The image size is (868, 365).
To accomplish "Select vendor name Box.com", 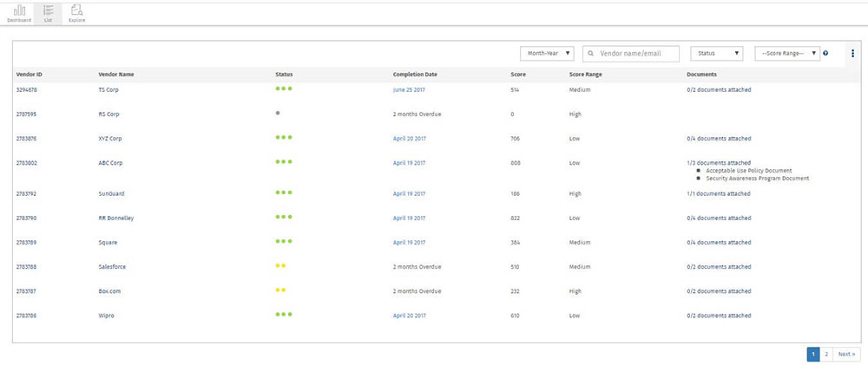I will coord(109,291).
